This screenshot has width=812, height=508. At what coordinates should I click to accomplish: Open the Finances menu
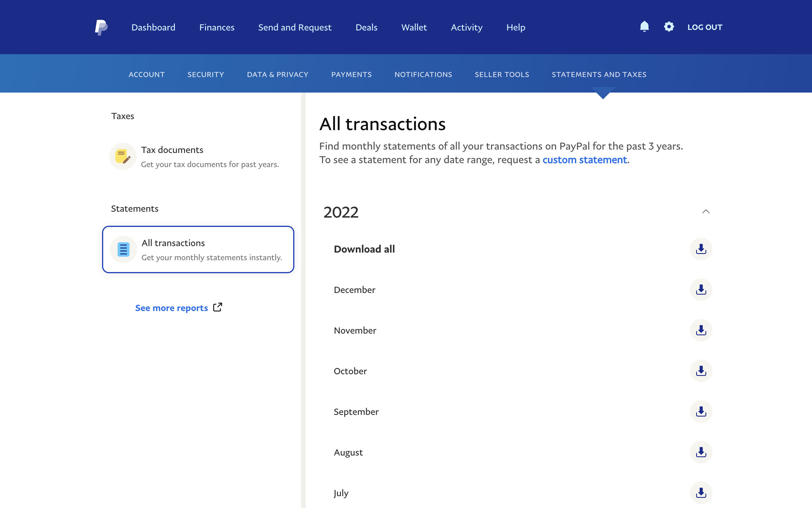(217, 27)
